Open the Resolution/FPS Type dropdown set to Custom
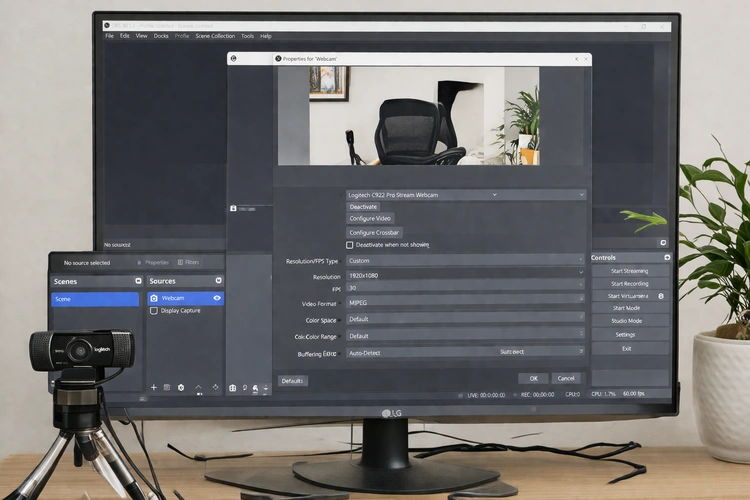Screen dimensions: 750x500 [465, 261]
